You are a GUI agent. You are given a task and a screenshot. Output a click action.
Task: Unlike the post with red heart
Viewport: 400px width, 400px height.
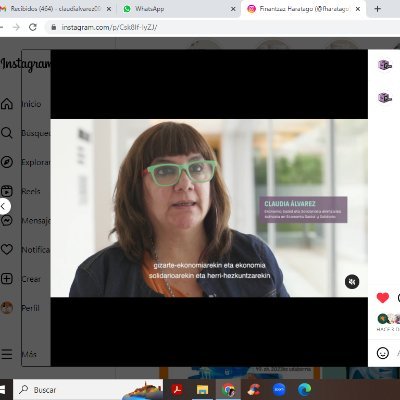click(x=383, y=297)
